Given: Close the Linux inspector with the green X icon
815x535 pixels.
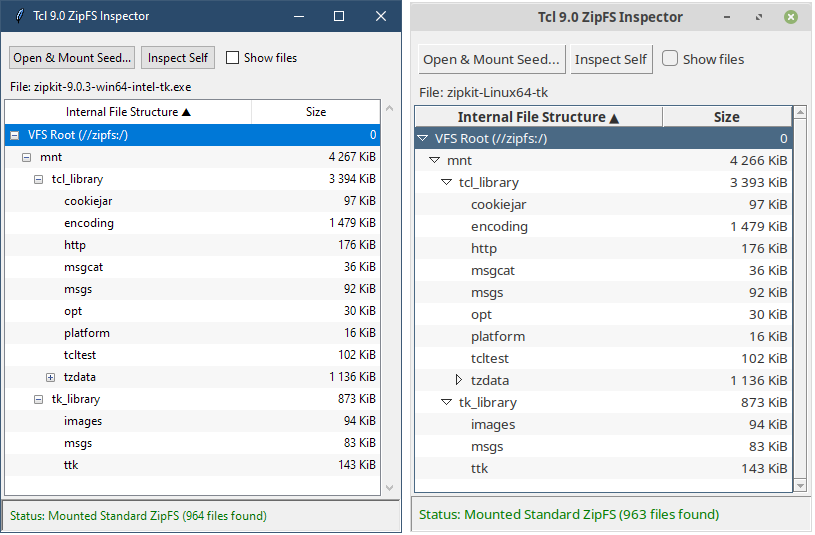Looking at the screenshot, I should point(791,17).
